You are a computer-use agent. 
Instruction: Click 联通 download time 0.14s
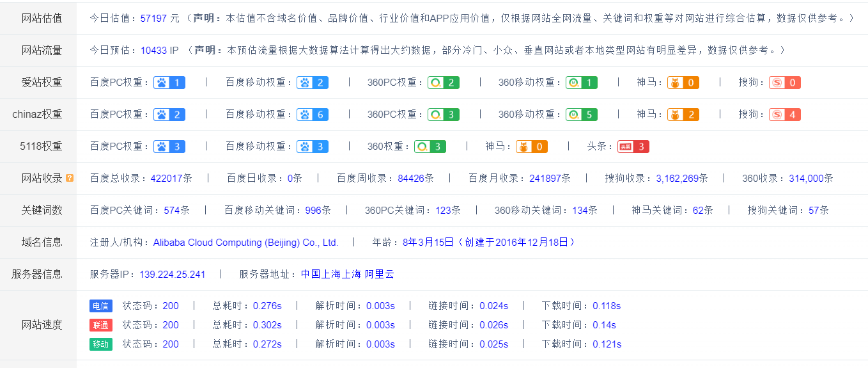click(604, 325)
